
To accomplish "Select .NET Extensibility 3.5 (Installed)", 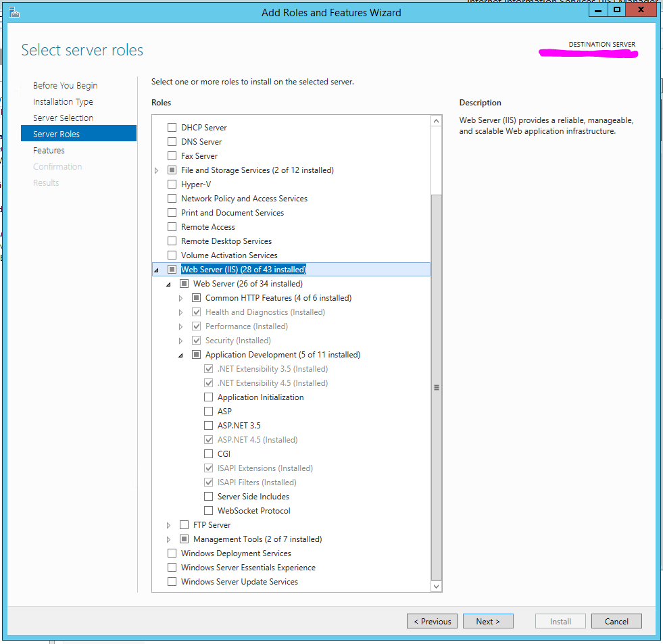I will pyautogui.click(x=273, y=369).
